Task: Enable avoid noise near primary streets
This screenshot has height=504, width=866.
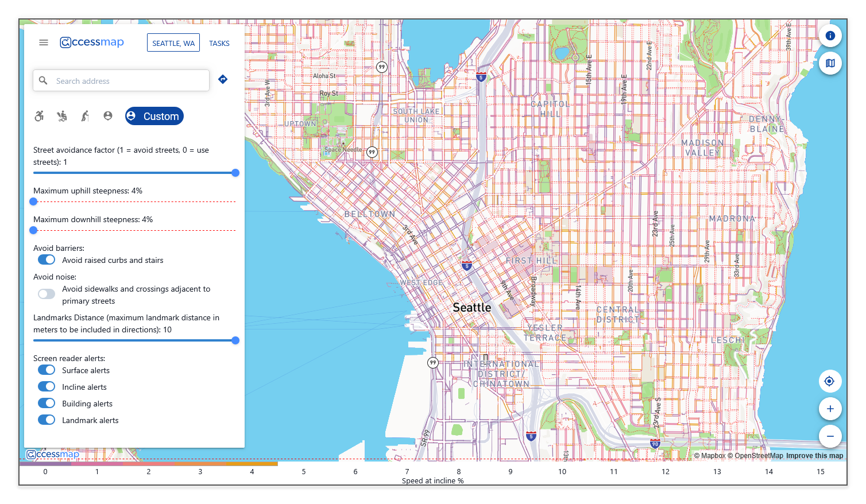Action: (x=47, y=294)
